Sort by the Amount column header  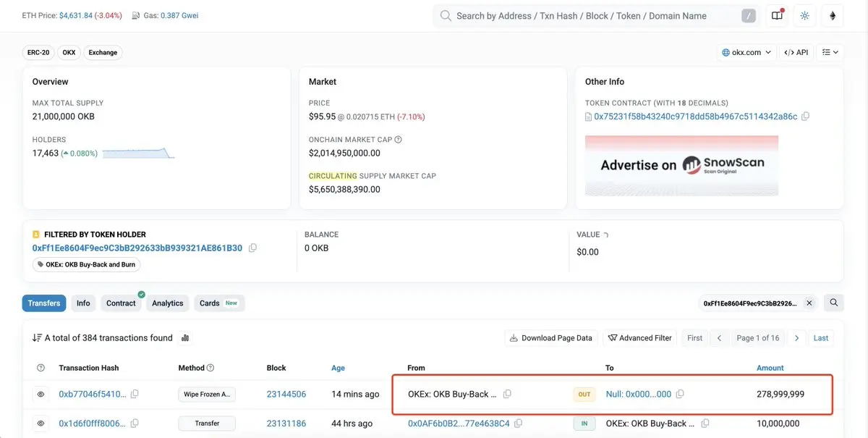(x=770, y=368)
